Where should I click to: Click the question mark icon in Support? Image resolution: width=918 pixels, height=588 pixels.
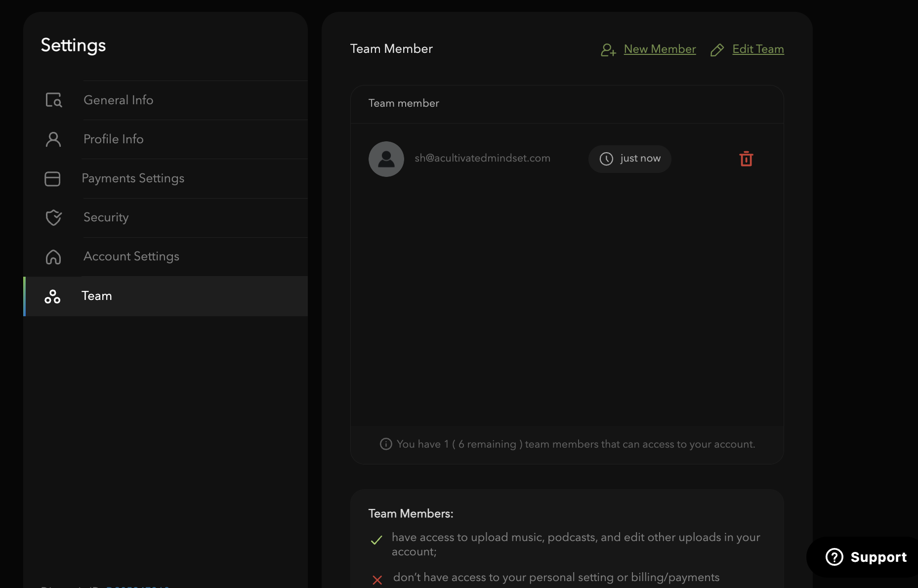(x=834, y=557)
